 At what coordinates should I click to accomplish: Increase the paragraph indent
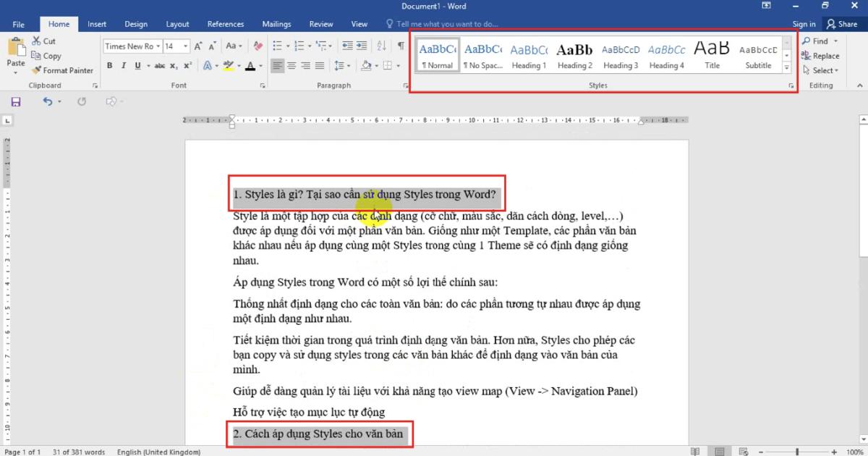[362, 45]
